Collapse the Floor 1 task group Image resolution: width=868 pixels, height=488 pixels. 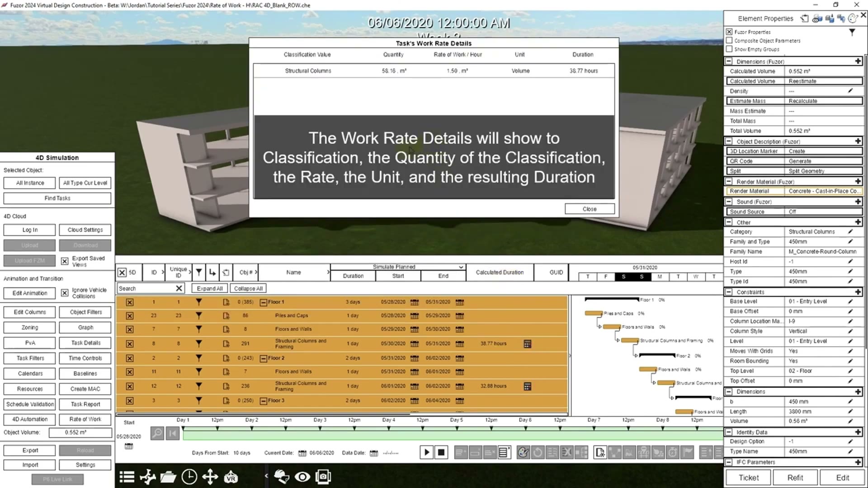coord(263,302)
